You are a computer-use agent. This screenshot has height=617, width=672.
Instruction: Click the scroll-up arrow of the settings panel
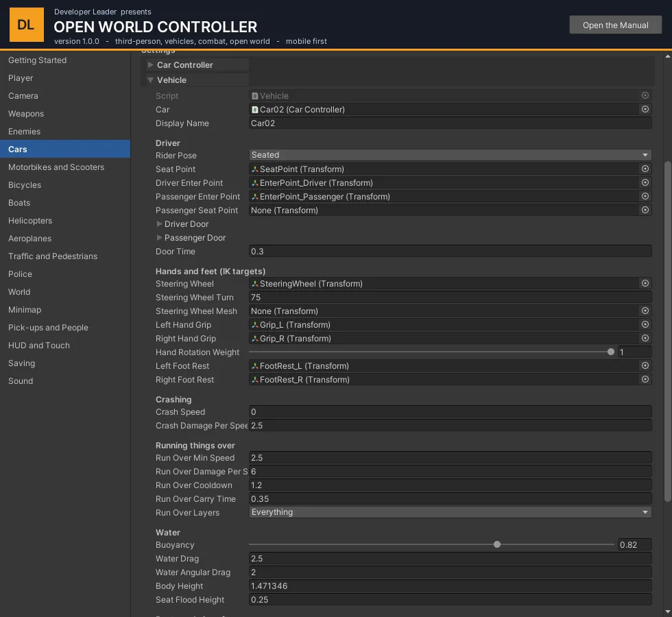pos(668,56)
